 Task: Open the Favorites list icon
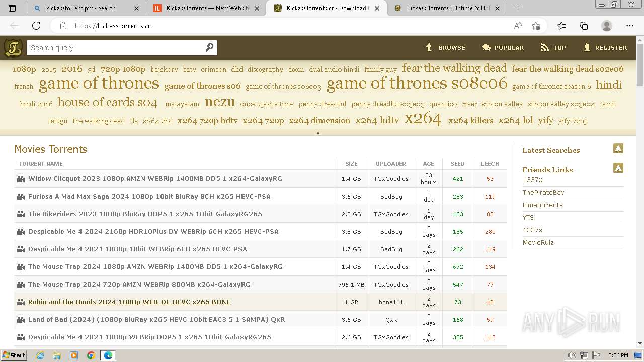pos(561,26)
